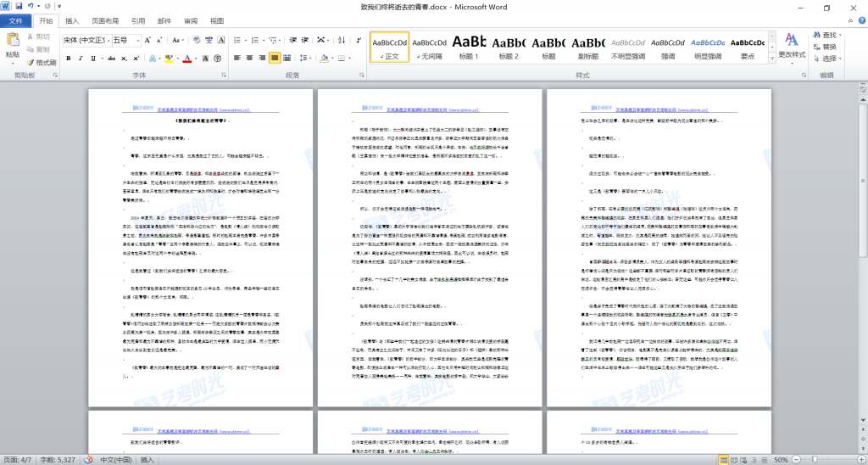Click the grow font size icon
This screenshot has height=465, width=868.
pyautogui.click(x=147, y=40)
